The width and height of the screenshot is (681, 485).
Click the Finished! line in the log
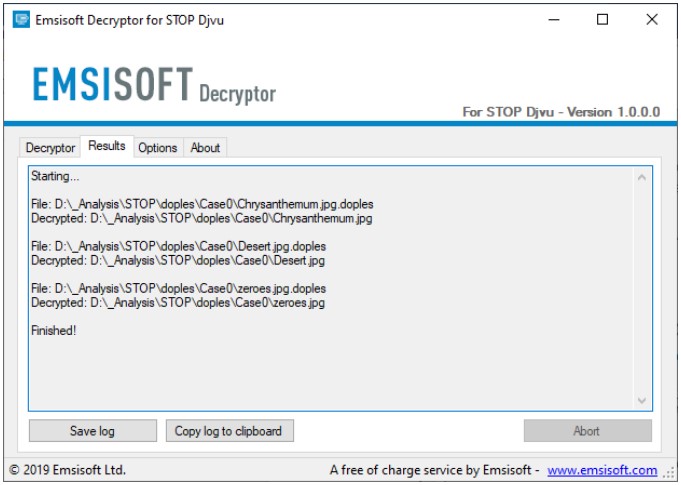[x=54, y=330]
